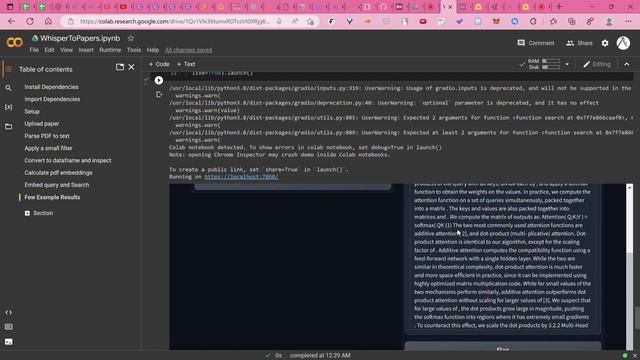This screenshot has height=360, width=640.
Task: Click the All changes saved link
Action: point(188,50)
